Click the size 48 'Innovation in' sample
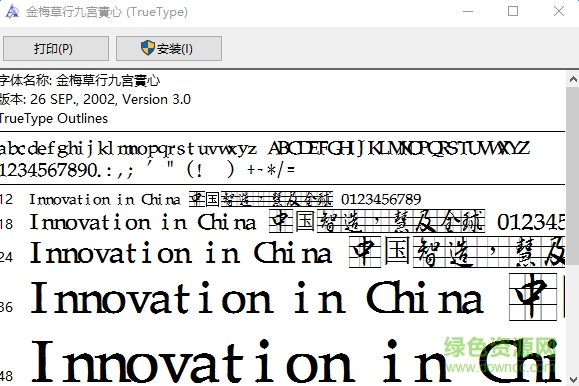Image resolution: width=579 pixels, height=386 pixels. pyautogui.click(x=242, y=361)
